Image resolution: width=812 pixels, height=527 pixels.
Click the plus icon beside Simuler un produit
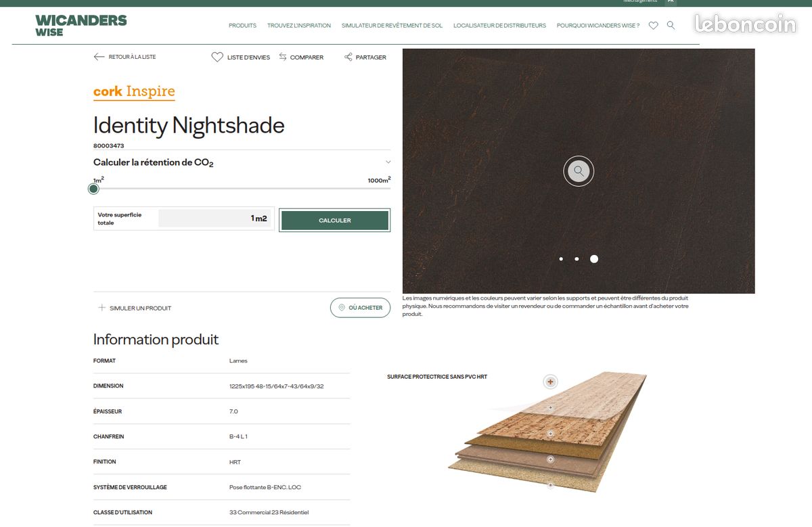[x=101, y=308]
